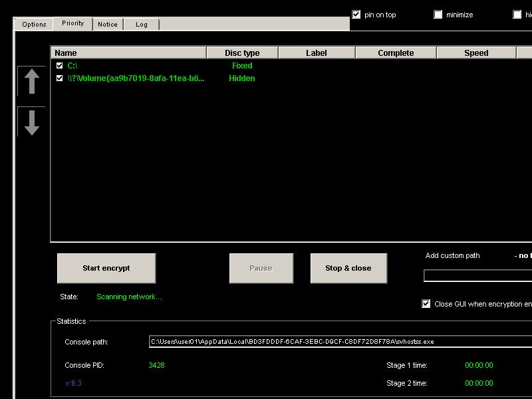Switch to the Notice tab
This screenshot has width=532, height=399.
(x=108, y=25)
